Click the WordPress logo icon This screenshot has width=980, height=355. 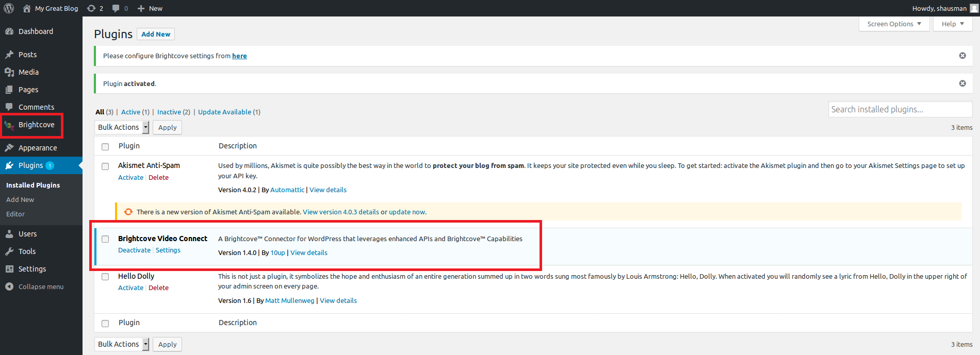click(x=9, y=8)
